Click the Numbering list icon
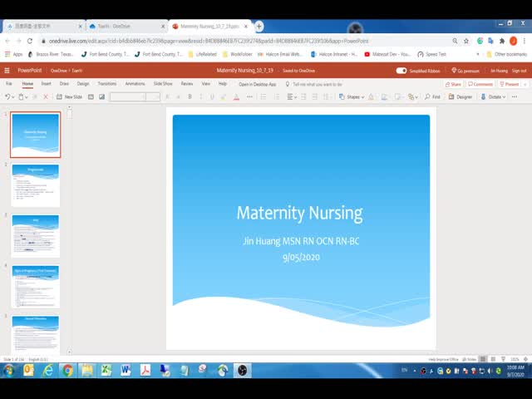Image resolution: width=532 pixels, height=399 pixels. pos(277,97)
